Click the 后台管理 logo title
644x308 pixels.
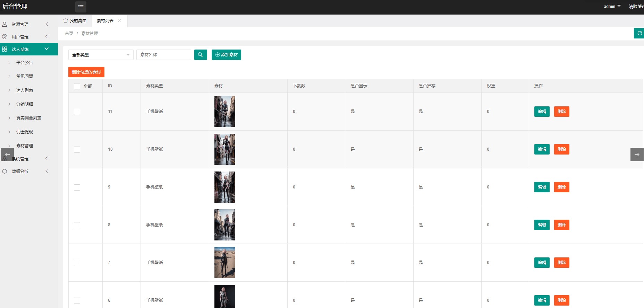pos(15,7)
